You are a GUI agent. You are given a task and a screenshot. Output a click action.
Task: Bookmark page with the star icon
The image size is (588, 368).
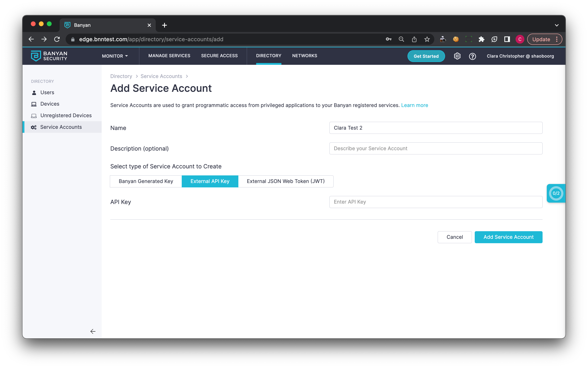pyautogui.click(x=427, y=39)
